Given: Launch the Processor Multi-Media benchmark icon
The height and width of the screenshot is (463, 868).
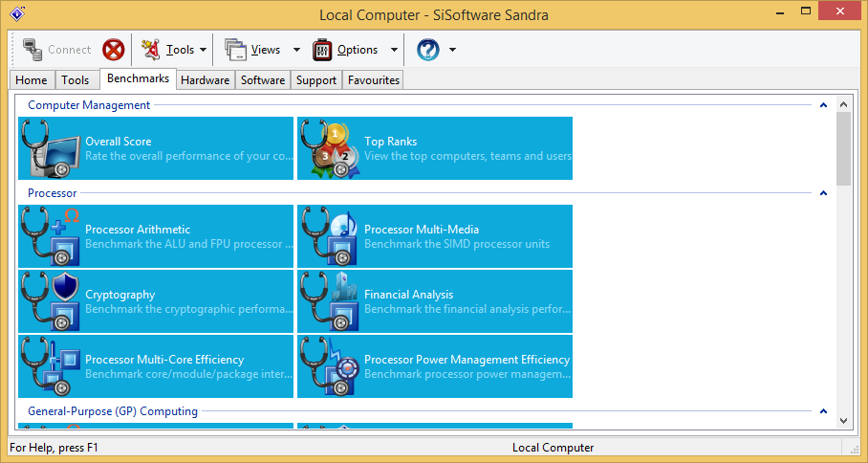Looking at the screenshot, I should coord(330,236).
